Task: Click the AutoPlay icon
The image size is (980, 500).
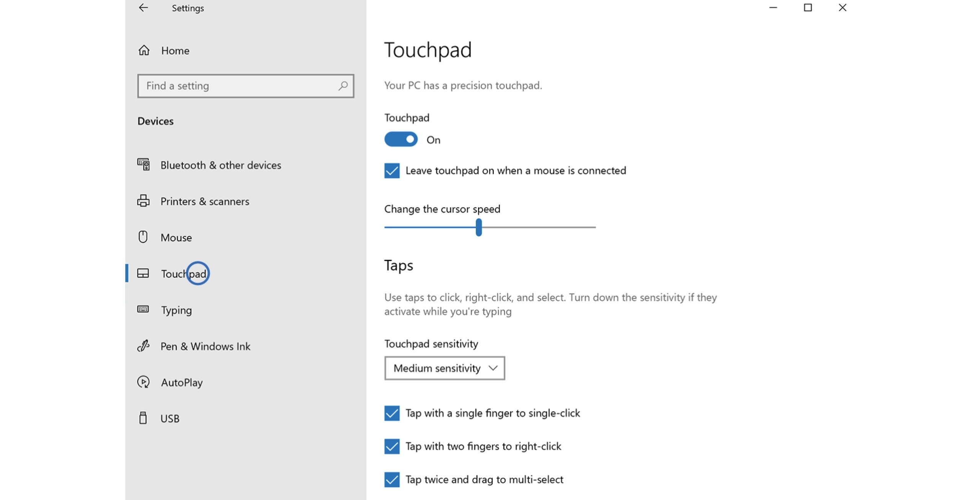Action: [x=143, y=382]
